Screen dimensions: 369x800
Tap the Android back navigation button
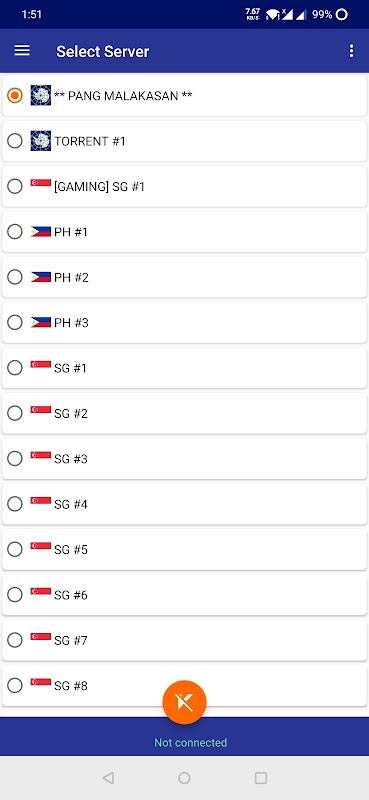pos(108,778)
